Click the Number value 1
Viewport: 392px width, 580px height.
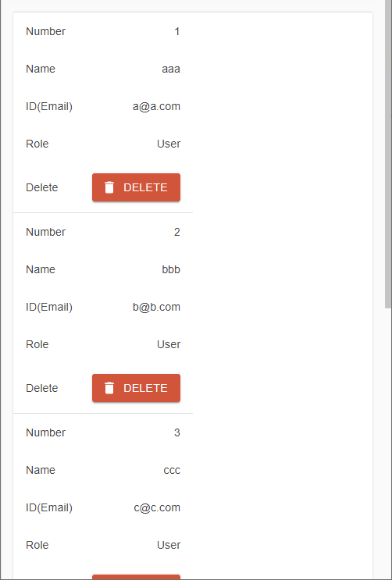pos(177,31)
